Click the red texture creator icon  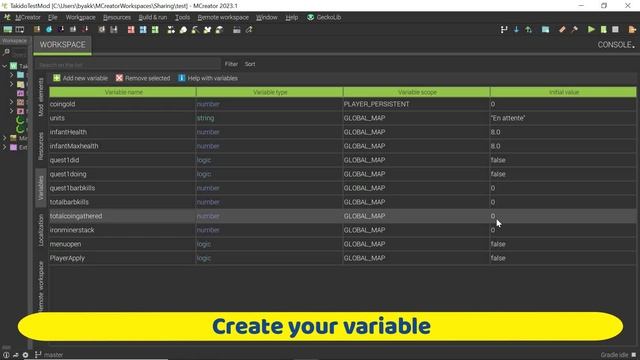tap(131, 29)
